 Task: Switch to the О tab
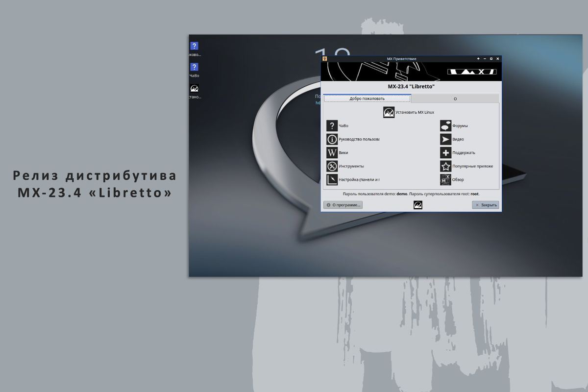tap(455, 98)
